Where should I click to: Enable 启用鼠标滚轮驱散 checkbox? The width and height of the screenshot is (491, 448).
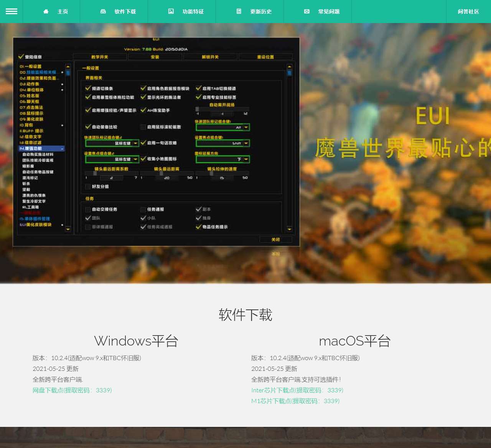[x=143, y=127]
